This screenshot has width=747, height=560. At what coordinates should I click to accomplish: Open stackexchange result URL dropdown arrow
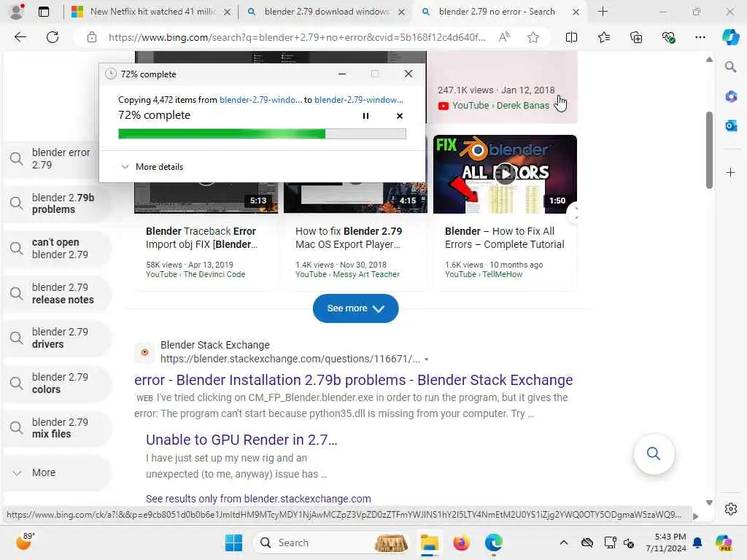pos(426,359)
